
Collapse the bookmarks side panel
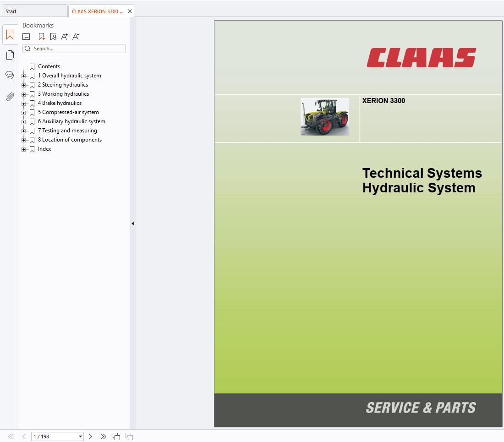(x=133, y=224)
